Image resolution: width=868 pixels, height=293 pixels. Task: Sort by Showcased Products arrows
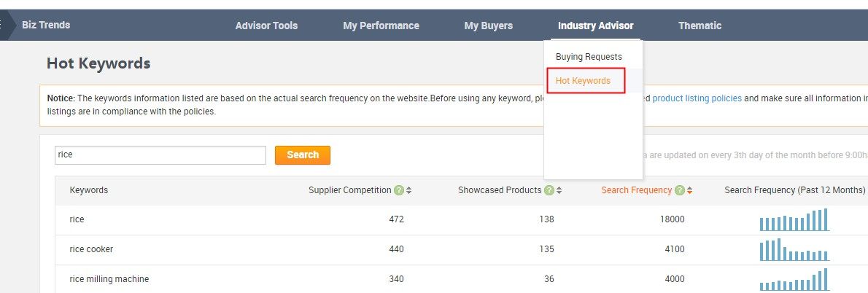[559, 190]
